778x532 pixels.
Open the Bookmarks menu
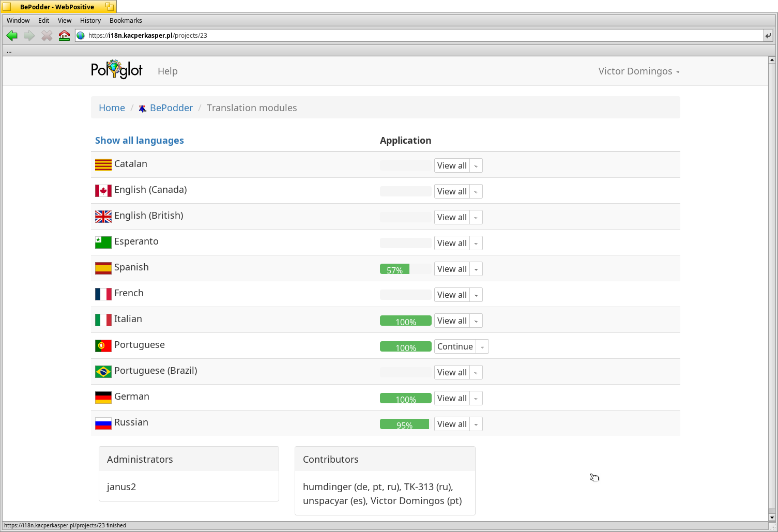(x=126, y=21)
